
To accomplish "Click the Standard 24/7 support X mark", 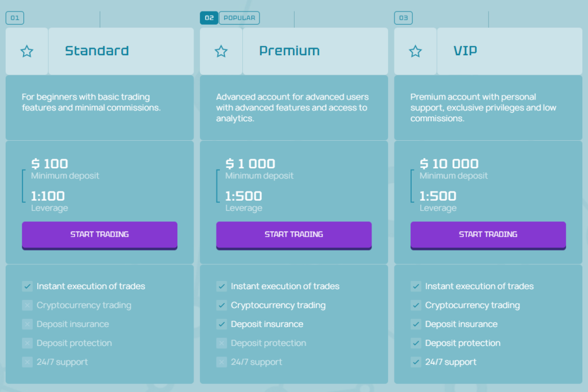I will click(28, 362).
